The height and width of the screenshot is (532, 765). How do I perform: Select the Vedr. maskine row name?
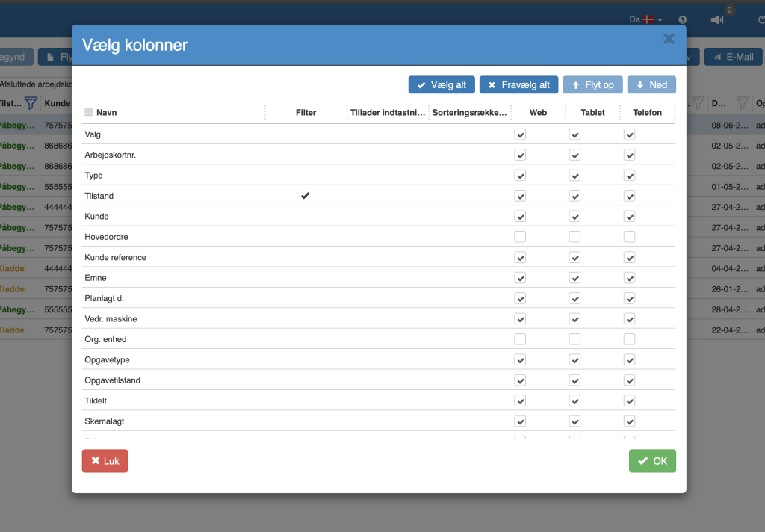[x=111, y=319]
